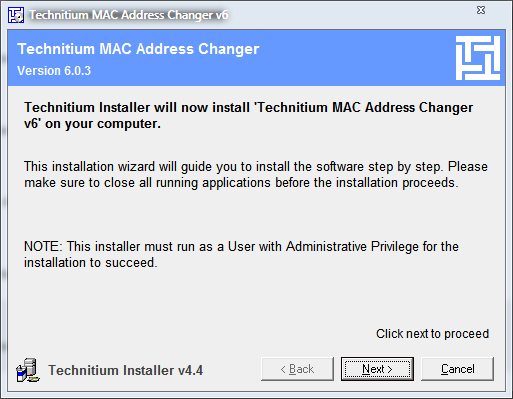
Task: Proceed with the Next > button
Action: click(377, 369)
